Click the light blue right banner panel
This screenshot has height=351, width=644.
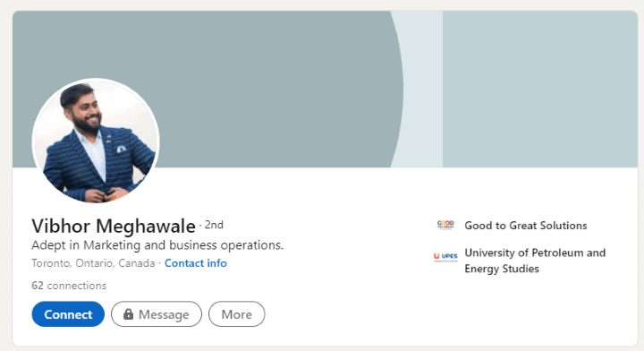tap(539, 89)
